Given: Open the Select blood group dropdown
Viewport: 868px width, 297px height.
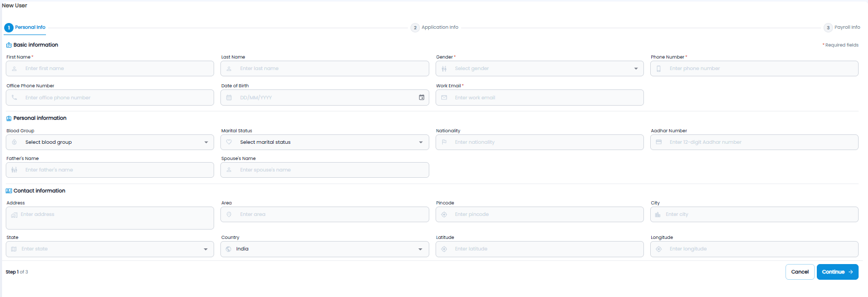Looking at the screenshot, I should (110, 142).
